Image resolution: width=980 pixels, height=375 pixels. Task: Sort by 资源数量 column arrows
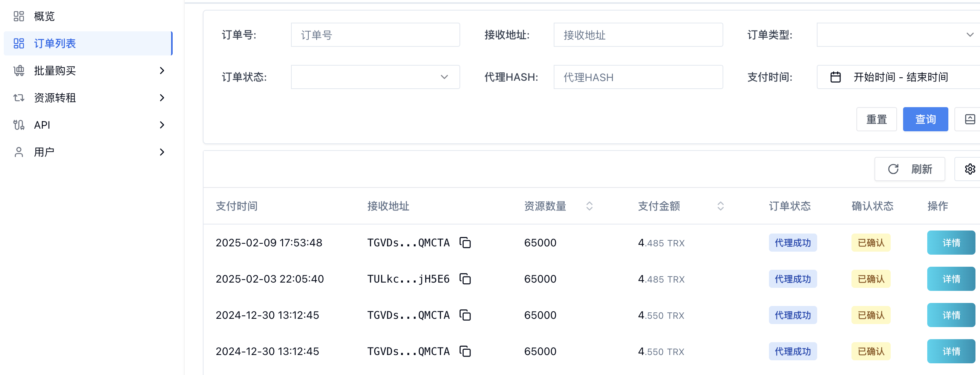pyautogui.click(x=589, y=206)
